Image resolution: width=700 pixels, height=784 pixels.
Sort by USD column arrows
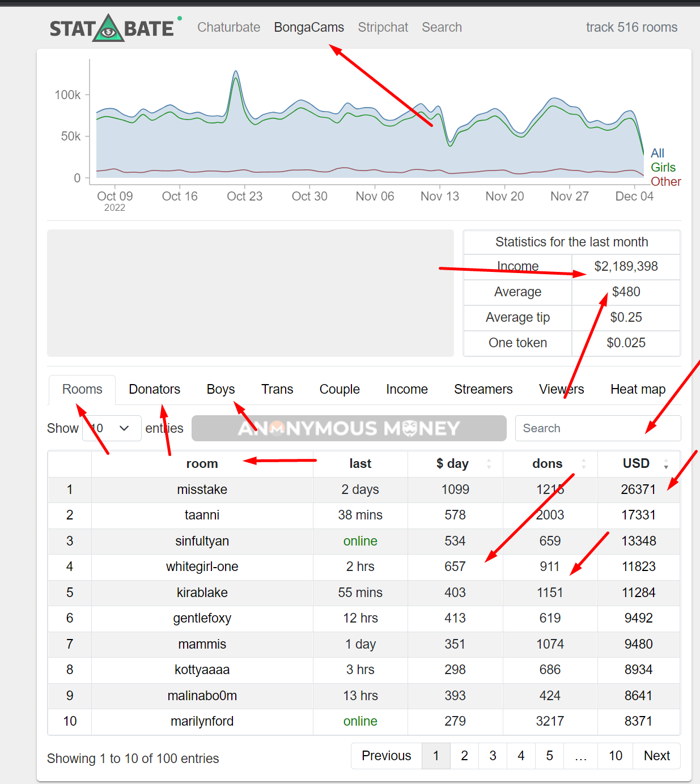666,464
